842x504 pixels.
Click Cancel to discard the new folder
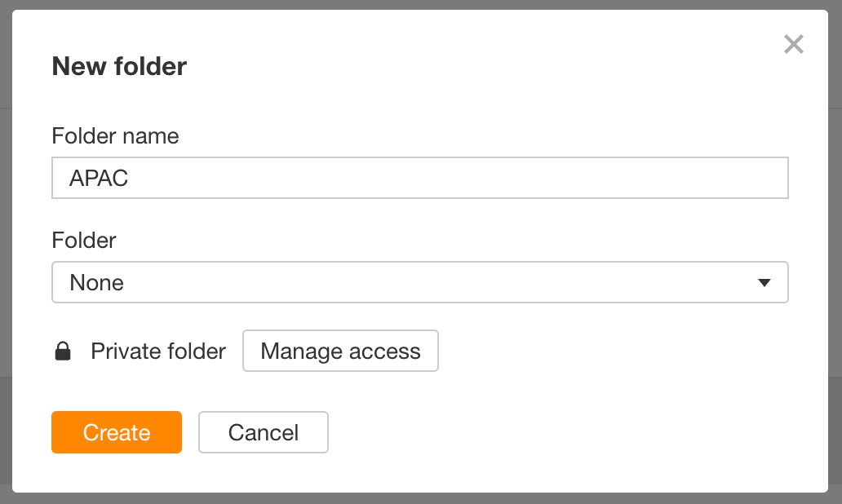click(263, 432)
